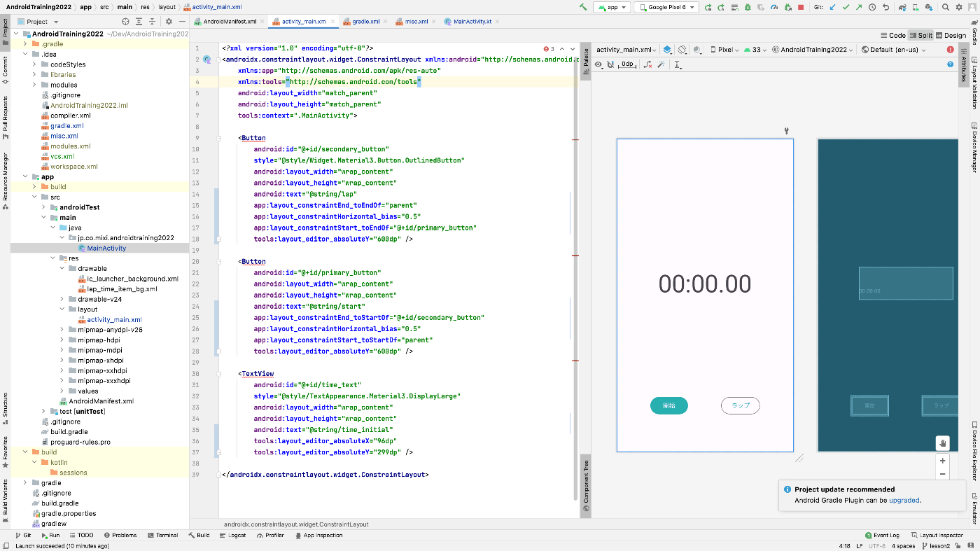Viewport: 980px width, 551px height.
Task: Click the Profile app gauge icon
Action: (x=774, y=7)
